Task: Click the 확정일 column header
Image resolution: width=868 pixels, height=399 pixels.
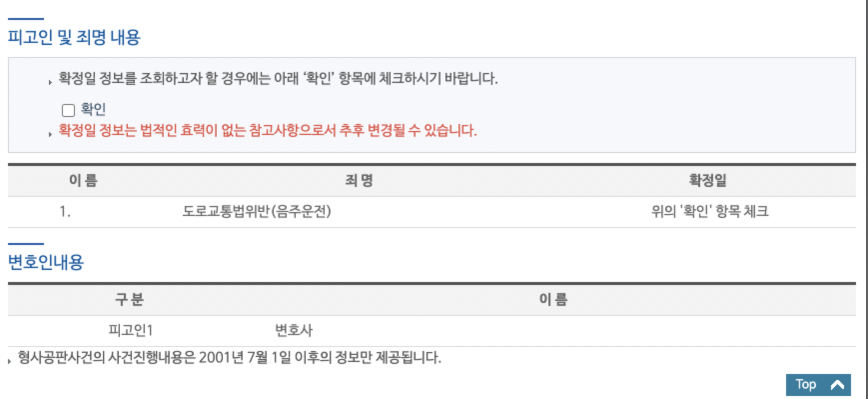Action: [708, 180]
